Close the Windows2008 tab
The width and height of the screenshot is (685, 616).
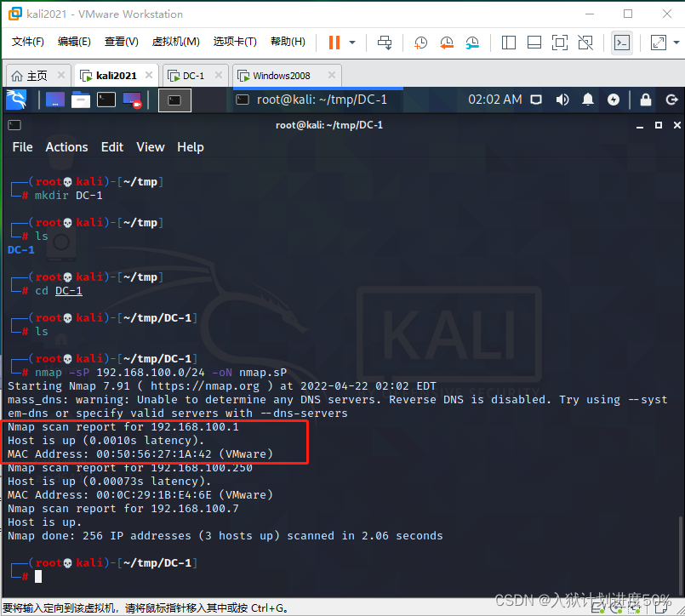pyautogui.click(x=332, y=75)
